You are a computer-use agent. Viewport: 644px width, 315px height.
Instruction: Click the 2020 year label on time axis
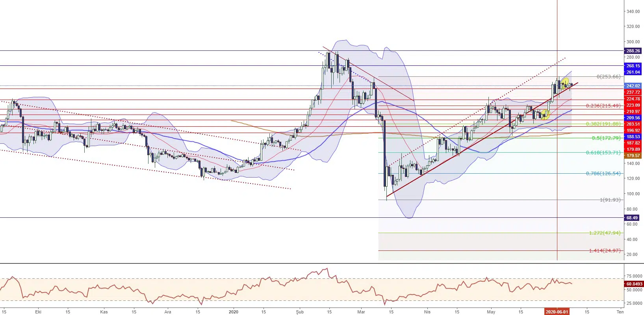pyautogui.click(x=233, y=312)
